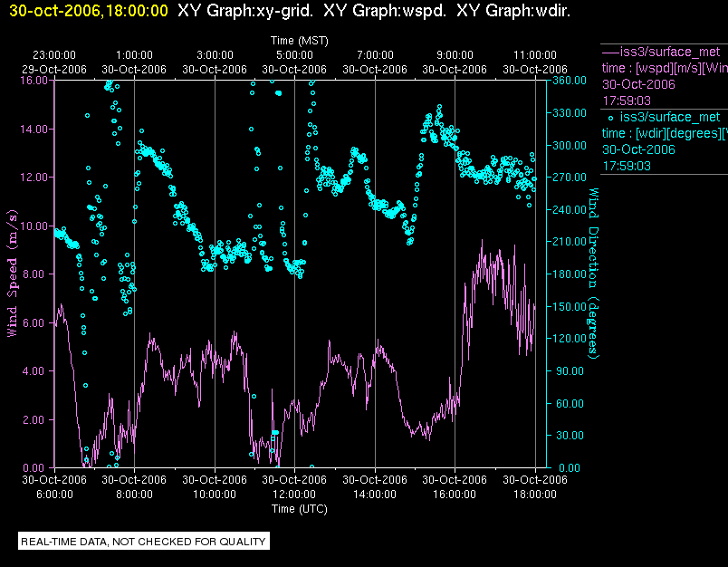The width and height of the screenshot is (728, 567).
Task: Click the "Time (UTC)" bottom axis label
Action: (300, 509)
